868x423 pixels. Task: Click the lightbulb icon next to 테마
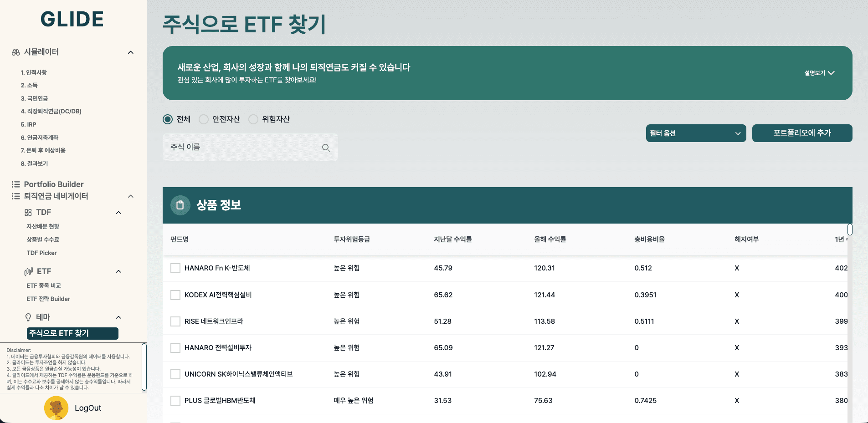[x=28, y=317]
